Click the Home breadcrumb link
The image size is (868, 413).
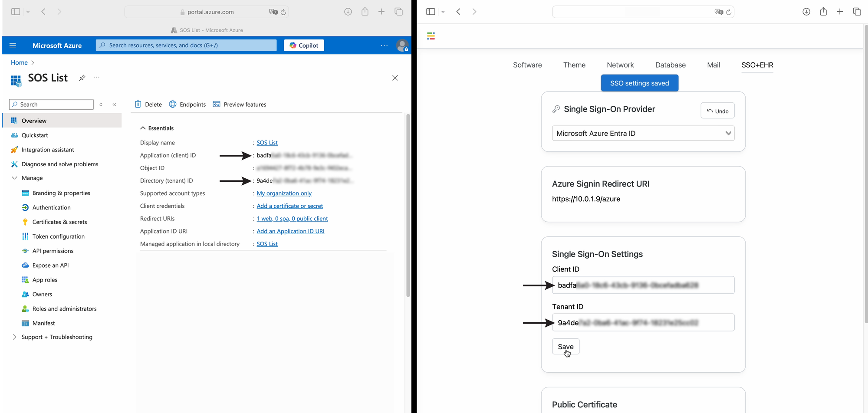point(19,62)
